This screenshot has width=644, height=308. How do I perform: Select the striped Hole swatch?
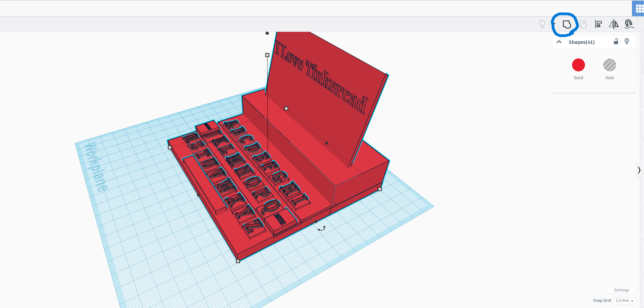coord(609,65)
